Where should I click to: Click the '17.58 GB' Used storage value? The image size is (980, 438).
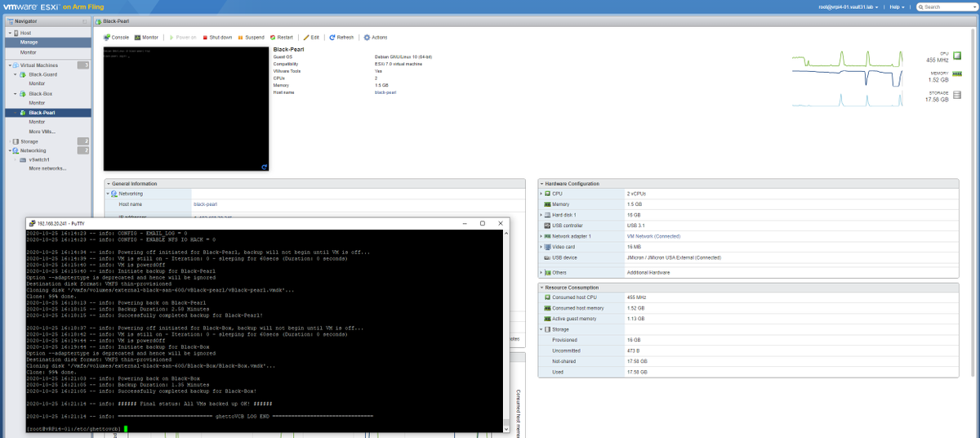637,372
